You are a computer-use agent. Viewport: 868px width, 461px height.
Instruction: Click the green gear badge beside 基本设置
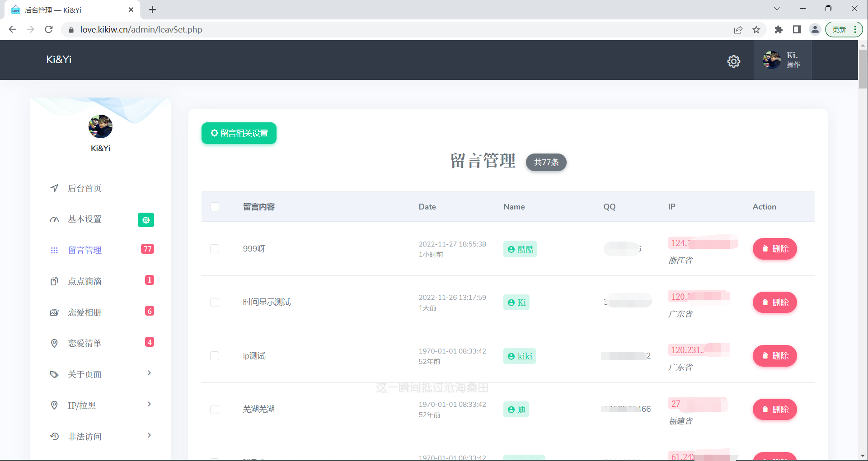pos(145,220)
